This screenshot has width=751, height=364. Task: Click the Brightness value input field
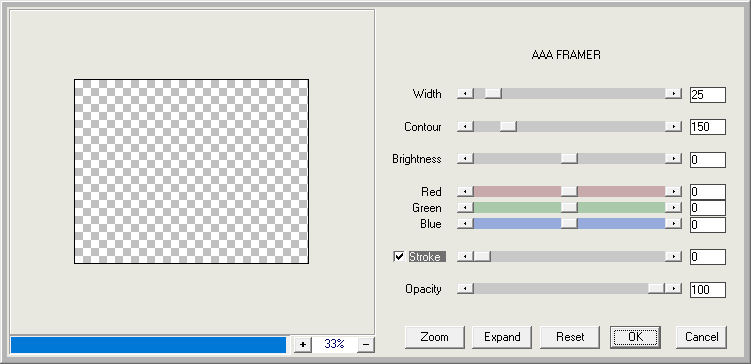click(708, 159)
